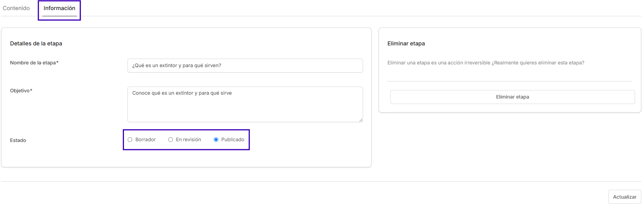Image resolution: width=644 pixels, height=206 pixels.
Task: Click the irreversible deletion warning text
Action: pos(486,63)
